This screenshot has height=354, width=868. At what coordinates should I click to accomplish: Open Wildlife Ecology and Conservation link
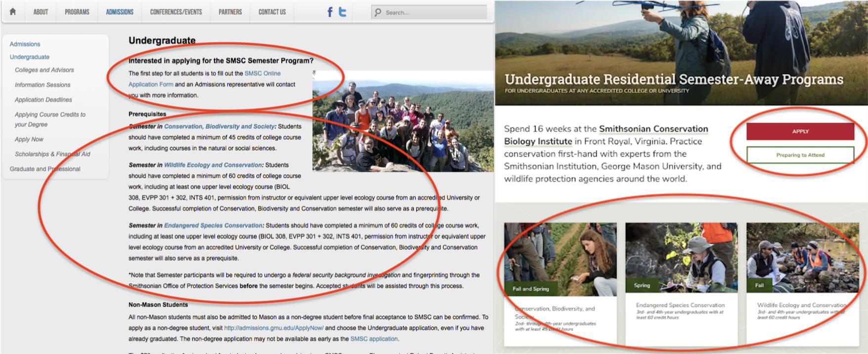pos(213,165)
